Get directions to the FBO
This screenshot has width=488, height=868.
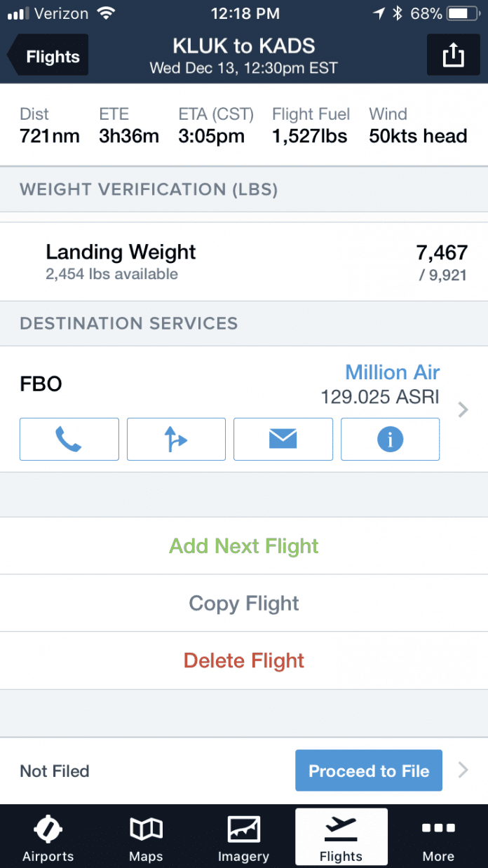(x=176, y=439)
